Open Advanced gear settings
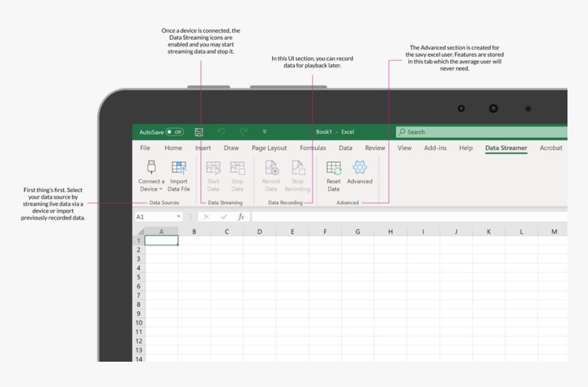This screenshot has width=588, height=387. coord(360,168)
